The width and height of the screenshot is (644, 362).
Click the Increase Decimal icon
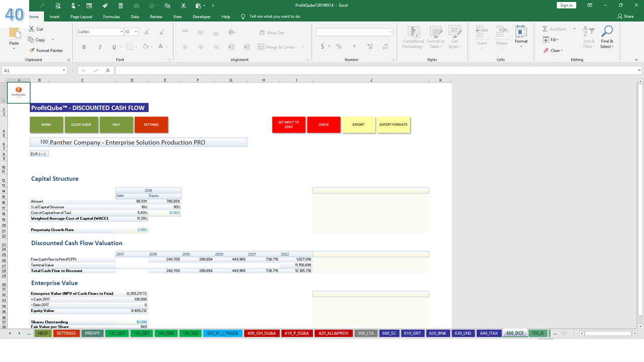coord(370,46)
